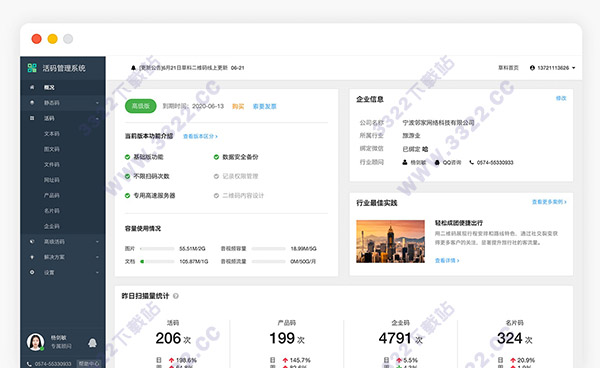Click the 轻松成团便捷出行 case title
This screenshot has height=368, width=600.
tap(459, 223)
